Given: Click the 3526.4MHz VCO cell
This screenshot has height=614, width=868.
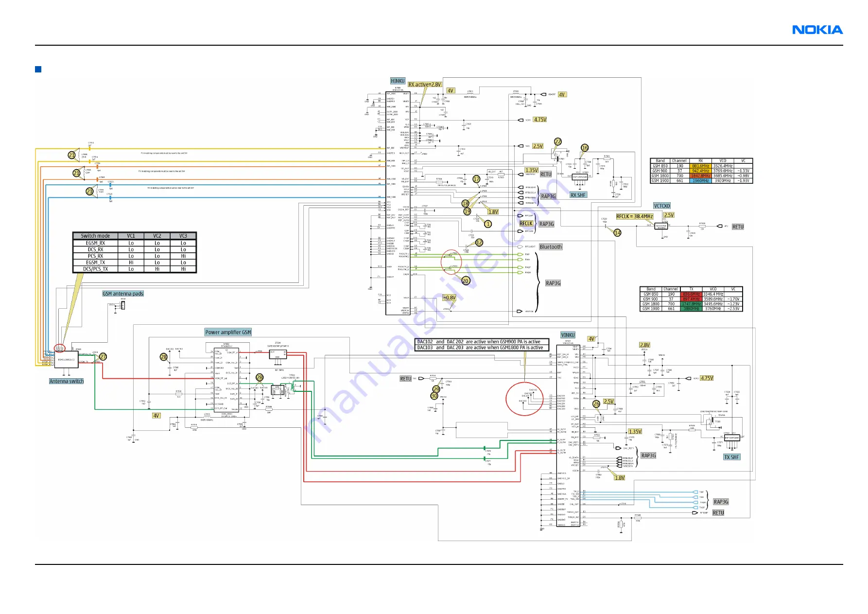Looking at the screenshot, I should 723,166.
